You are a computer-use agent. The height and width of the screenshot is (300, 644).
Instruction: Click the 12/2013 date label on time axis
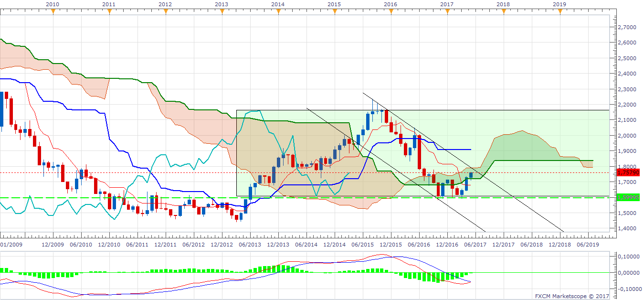tap(278, 244)
